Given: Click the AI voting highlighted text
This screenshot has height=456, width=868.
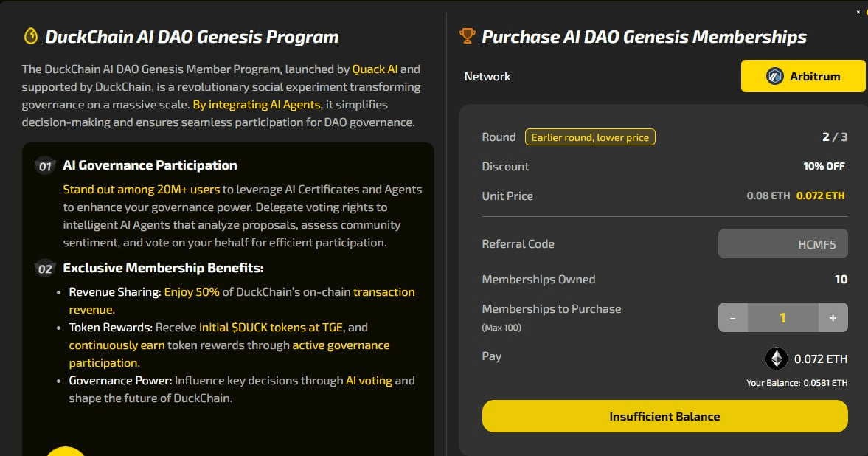Looking at the screenshot, I should point(369,381).
